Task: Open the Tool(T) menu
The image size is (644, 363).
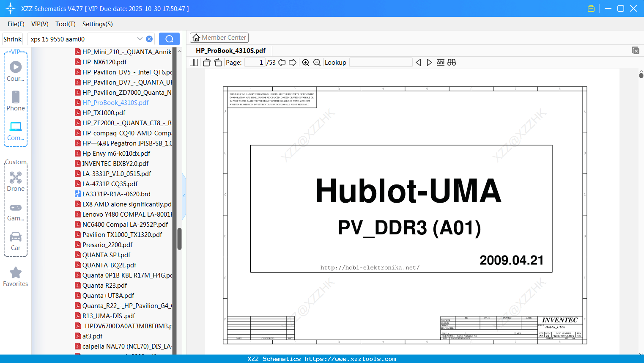Action: [66, 24]
